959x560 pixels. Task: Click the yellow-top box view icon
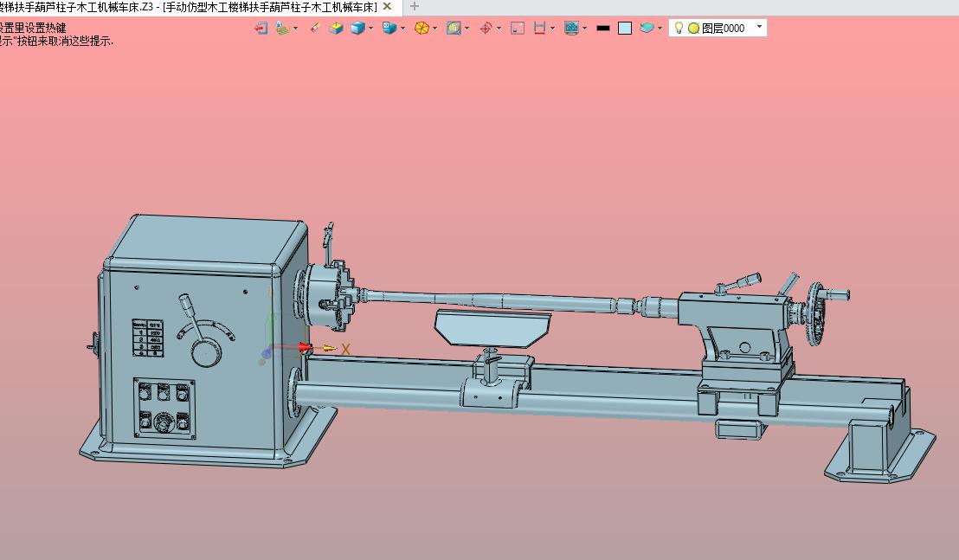pyautogui.click(x=336, y=28)
